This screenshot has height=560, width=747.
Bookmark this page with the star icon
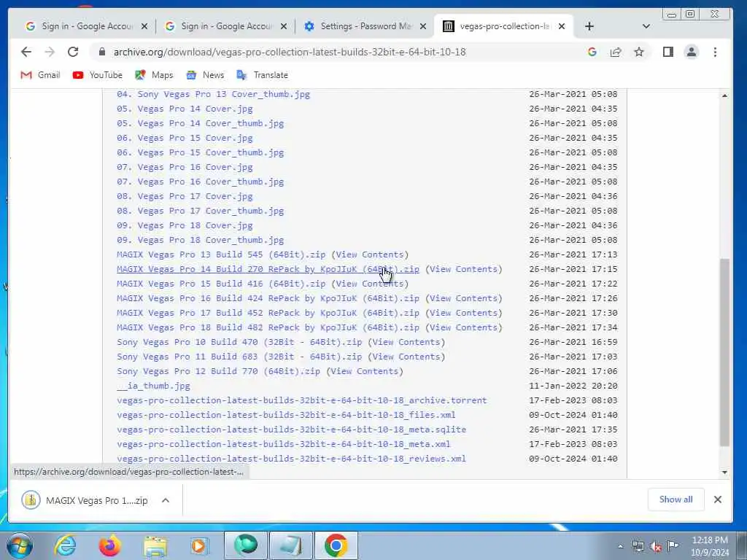pos(639,52)
